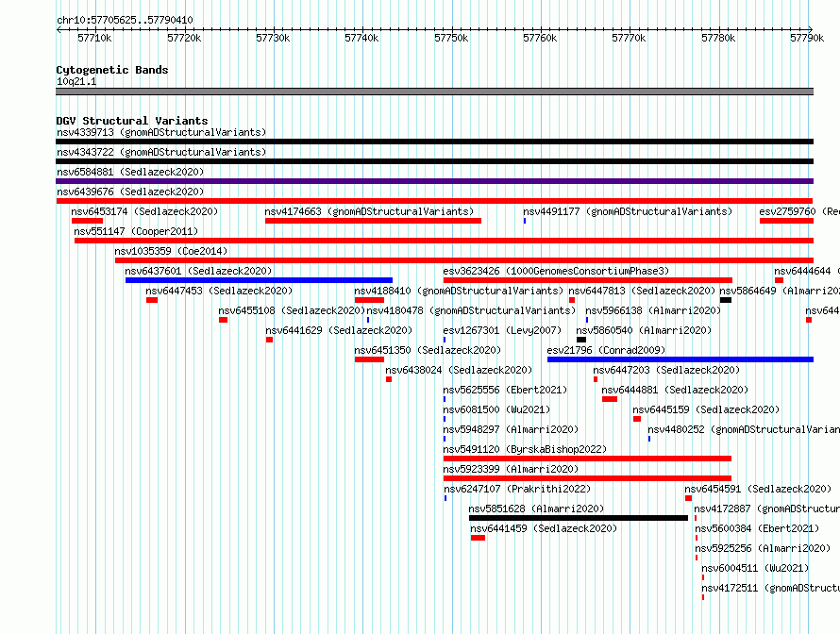Click red marker under nsv6454591
840x634 pixels.
click(x=688, y=498)
